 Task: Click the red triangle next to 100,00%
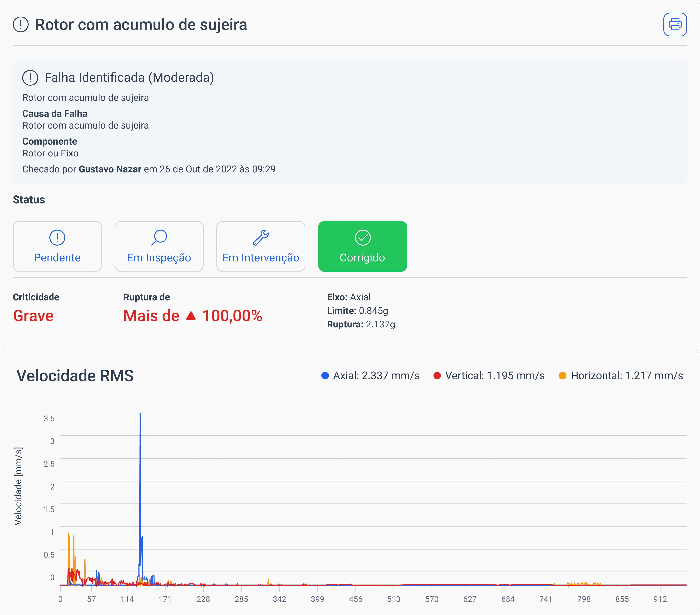[x=191, y=316]
